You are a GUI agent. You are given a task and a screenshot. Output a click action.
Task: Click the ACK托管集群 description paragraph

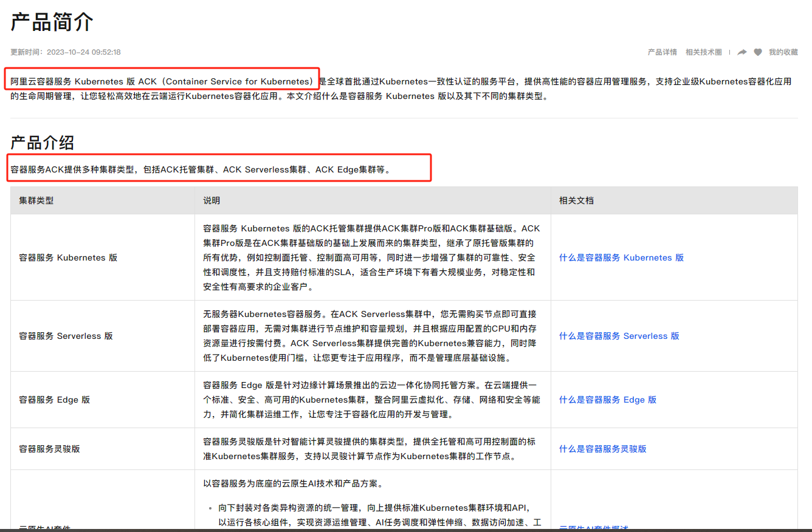371,257
